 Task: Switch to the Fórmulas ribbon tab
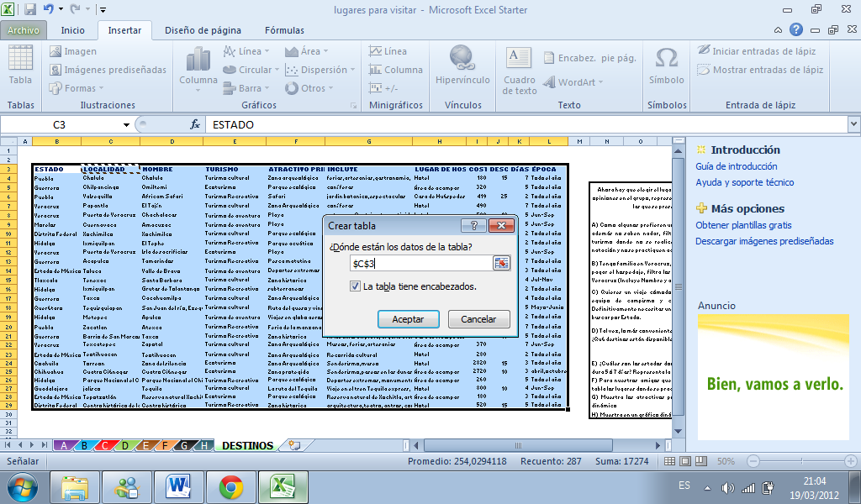point(284,29)
